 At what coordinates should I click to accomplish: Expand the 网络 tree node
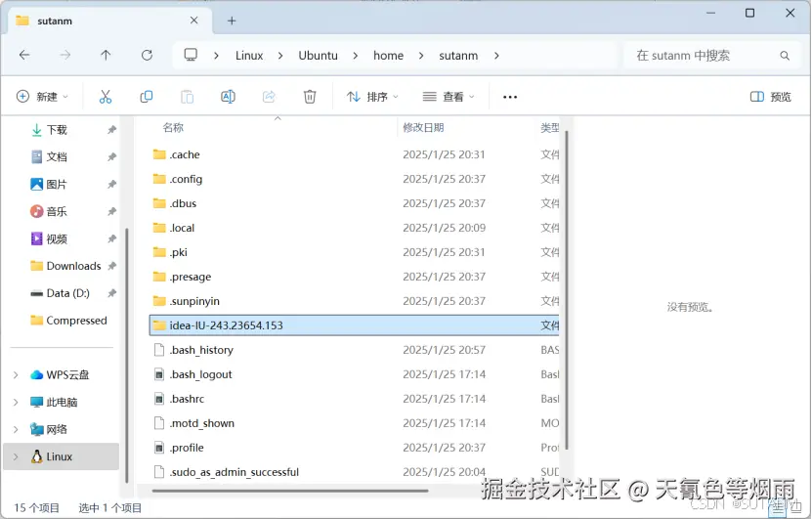point(16,429)
